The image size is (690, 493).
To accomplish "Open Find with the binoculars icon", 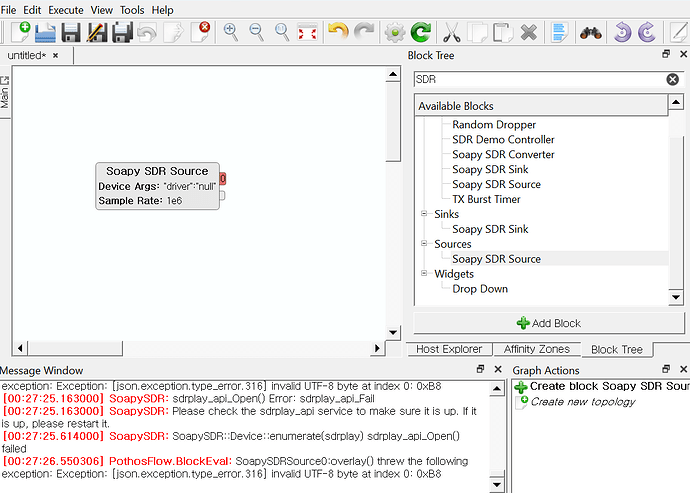I will point(591,33).
